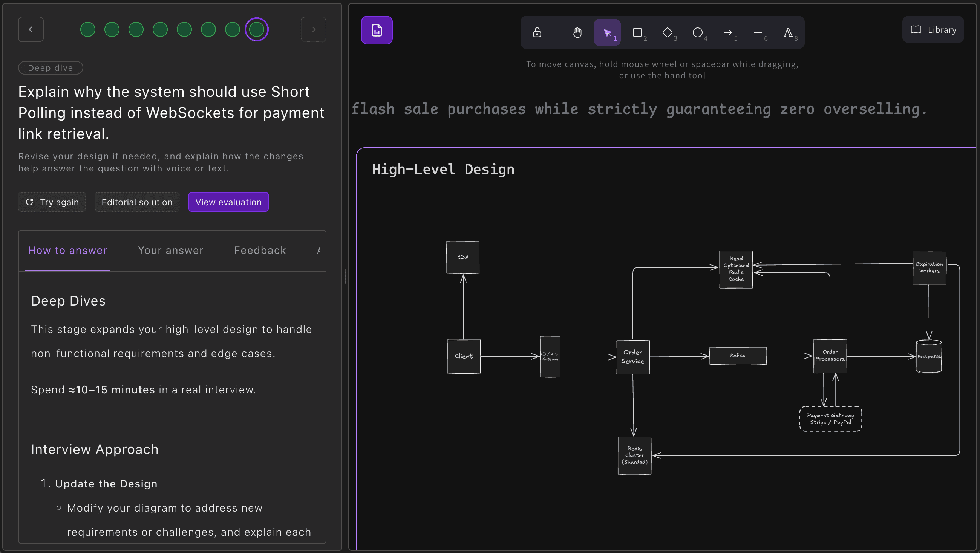The width and height of the screenshot is (980, 553).
Task: Select the text tool
Action: pyautogui.click(x=789, y=32)
